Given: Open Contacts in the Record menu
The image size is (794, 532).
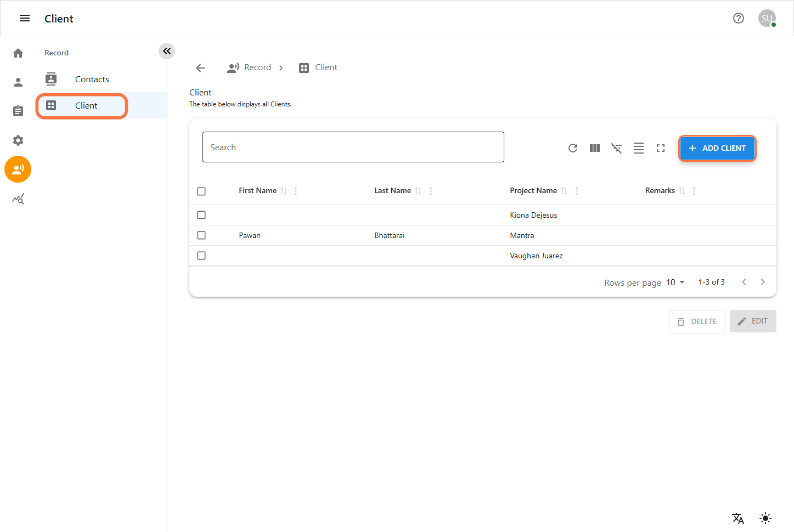Looking at the screenshot, I should (x=92, y=80).
